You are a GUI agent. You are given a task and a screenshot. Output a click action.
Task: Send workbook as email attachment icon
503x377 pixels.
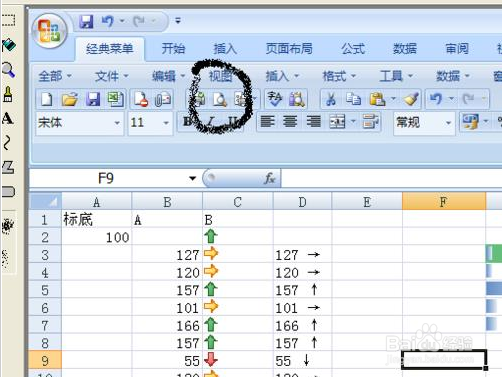coord(163,100)
